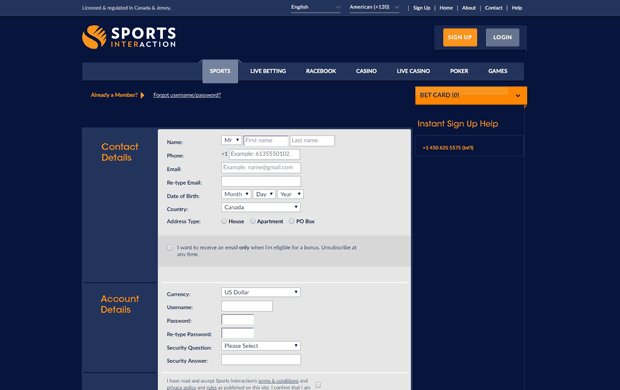This screenshot has width=620, height=390.
Task: Focus the Username input field
Action: (247, 306)
